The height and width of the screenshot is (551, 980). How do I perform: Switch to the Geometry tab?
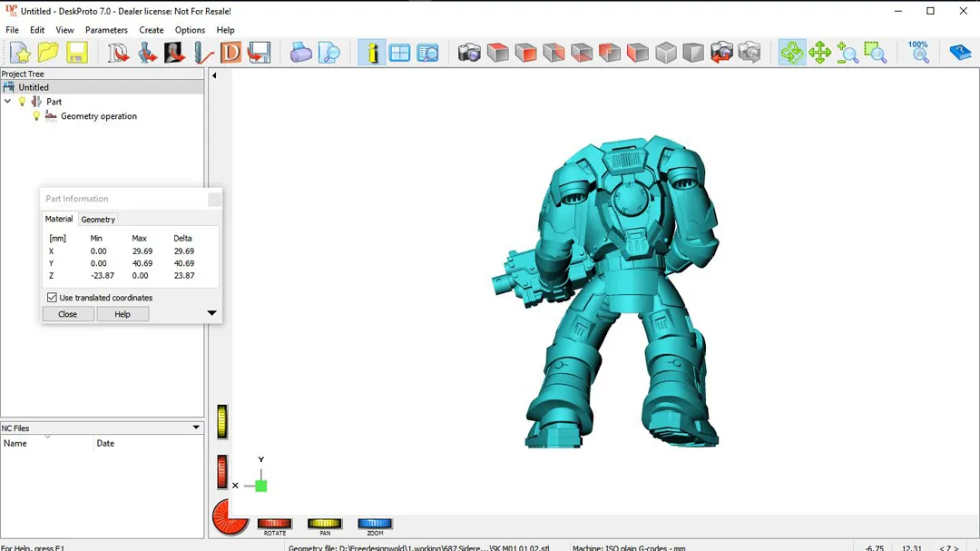click(98, 220)
